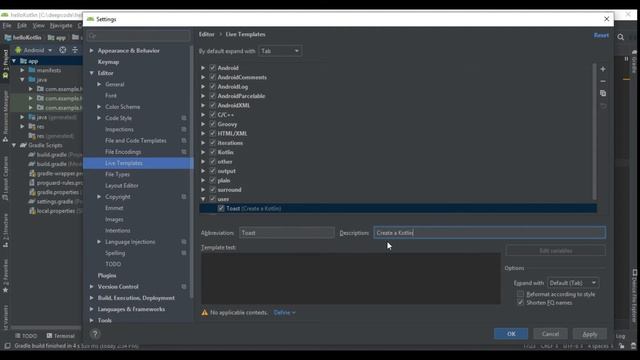Screen dimensions: 640x360
Task: Toggle the Android template group checkbox
Action: (x=213, y=68)
